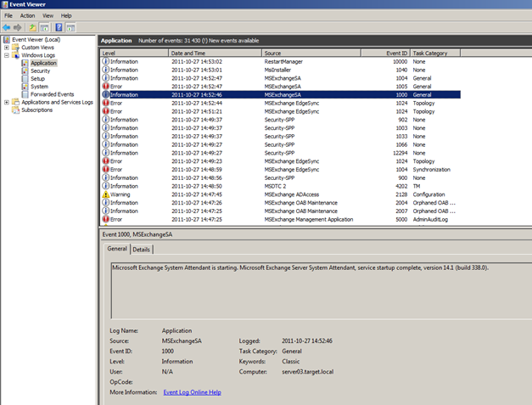Click the System log icon in tree
This screenshot has width=532, height=405.
click(x=25, y=87)
